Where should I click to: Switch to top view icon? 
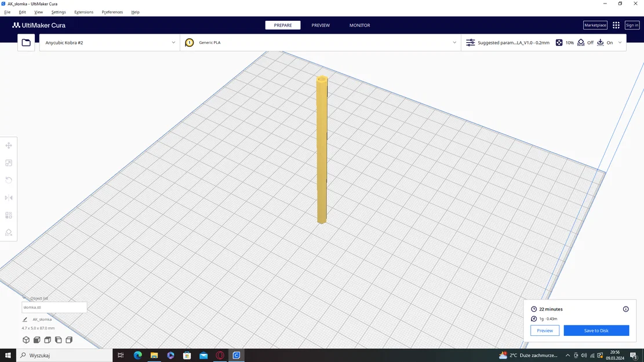[x=48, y=340]
